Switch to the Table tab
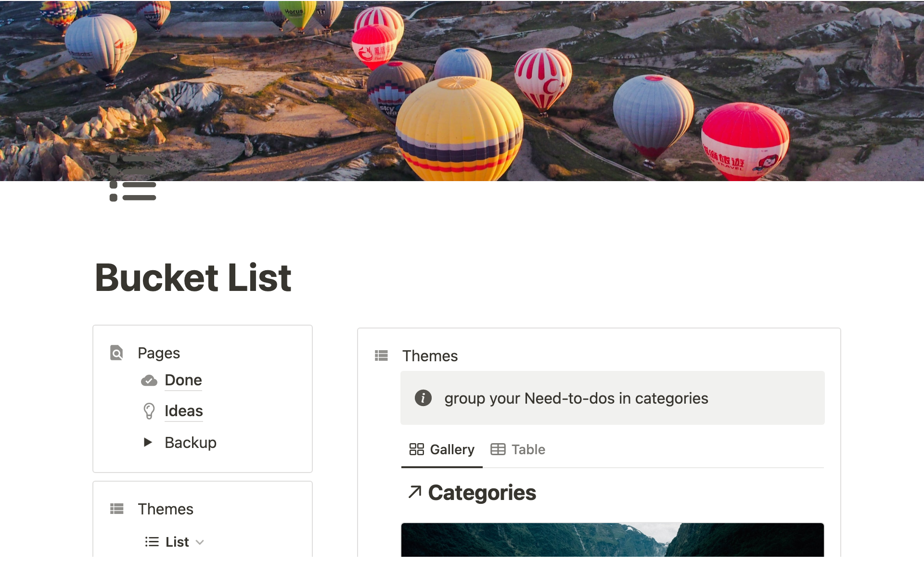The image size is (924, 578). pos(527,449)
